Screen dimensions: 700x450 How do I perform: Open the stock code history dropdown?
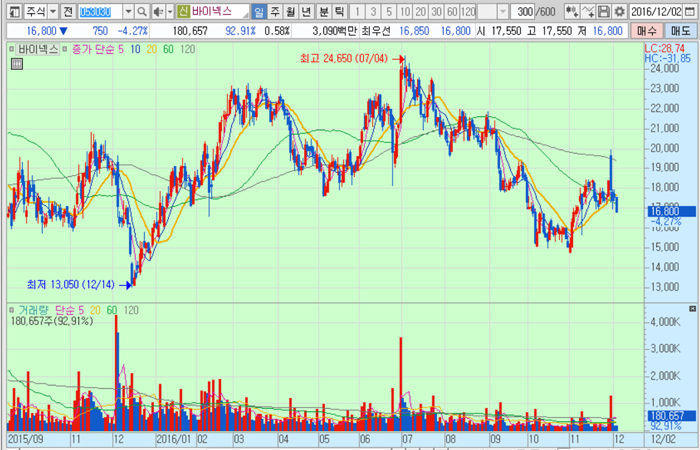click(x=128, y=11)
